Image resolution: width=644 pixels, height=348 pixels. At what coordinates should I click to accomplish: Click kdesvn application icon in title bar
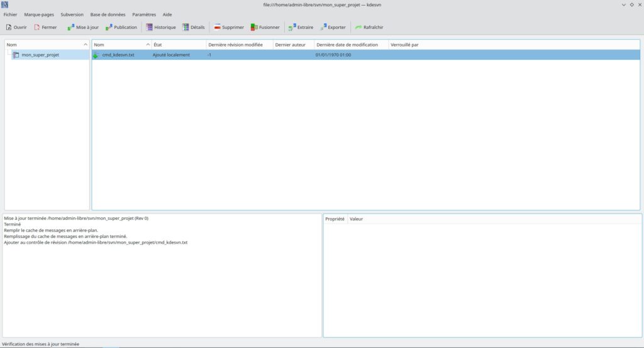coord(4,4)
